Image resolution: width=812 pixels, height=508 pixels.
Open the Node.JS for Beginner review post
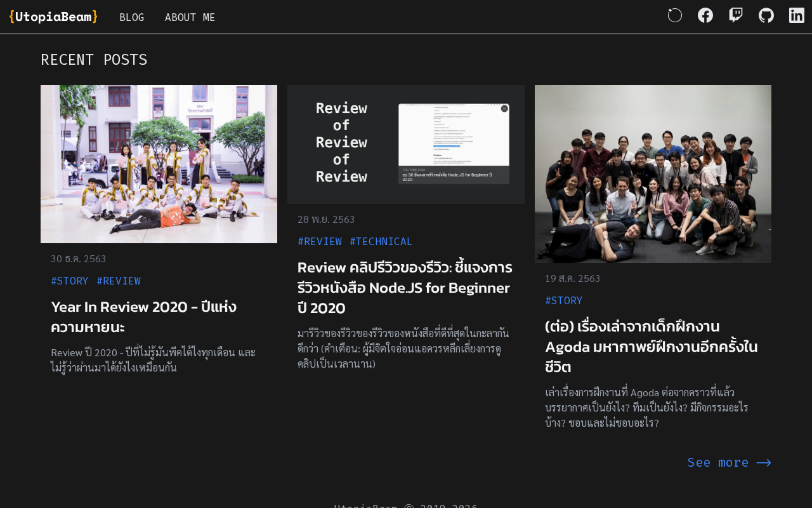[x=405, y=288]
